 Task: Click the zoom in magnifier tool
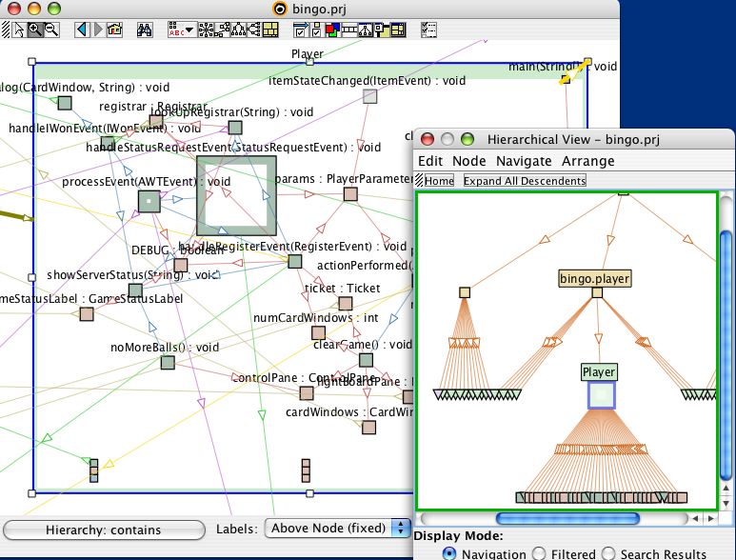(x=35, y=30)
